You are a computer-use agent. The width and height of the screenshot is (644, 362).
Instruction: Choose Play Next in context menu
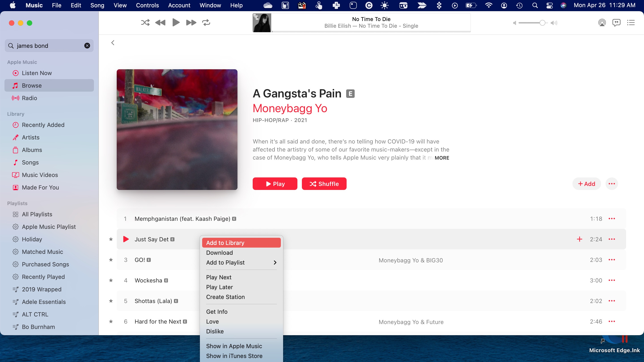241,277
